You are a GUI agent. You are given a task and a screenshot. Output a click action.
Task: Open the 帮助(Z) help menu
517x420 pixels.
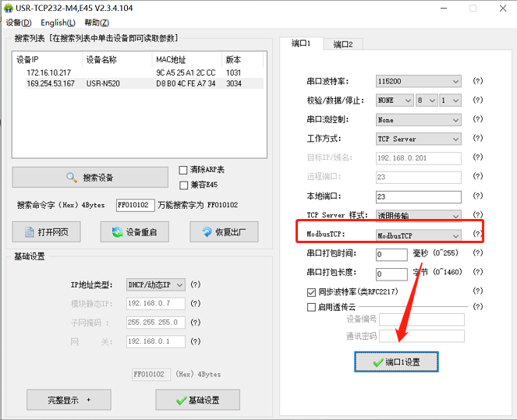97,23
